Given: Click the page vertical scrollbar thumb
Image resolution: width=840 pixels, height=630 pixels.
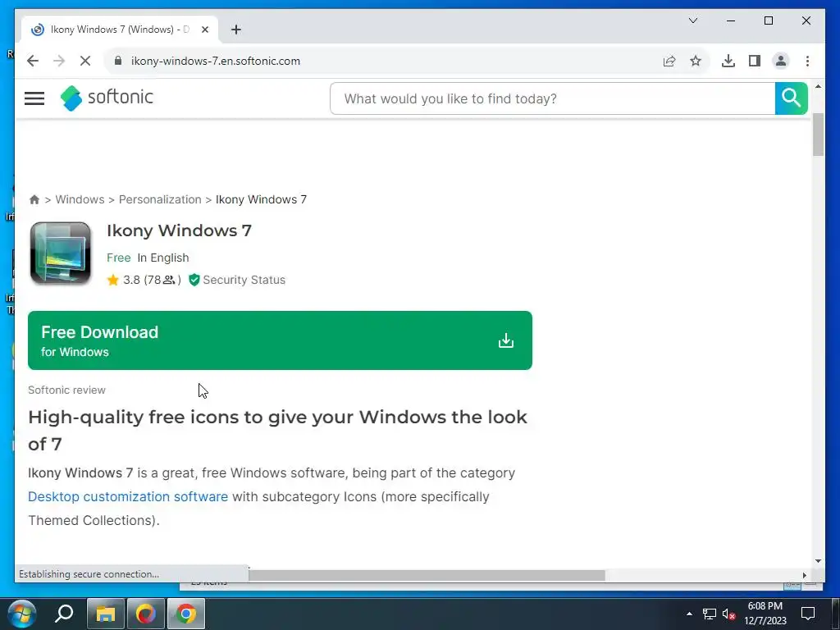Looking at the screenshot, I should pyautogui.click(x=818, y=135).
